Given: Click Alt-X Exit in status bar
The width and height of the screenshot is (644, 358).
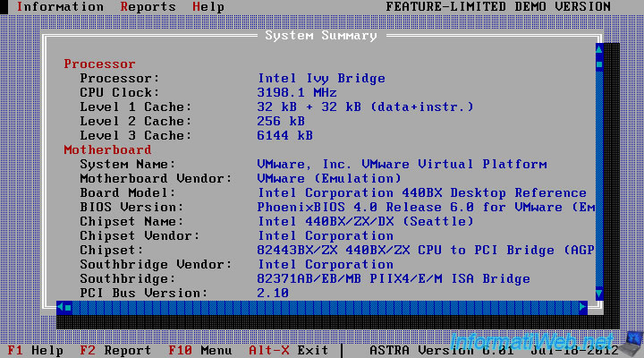Looking at the screenshot, I should coord(289,350).
